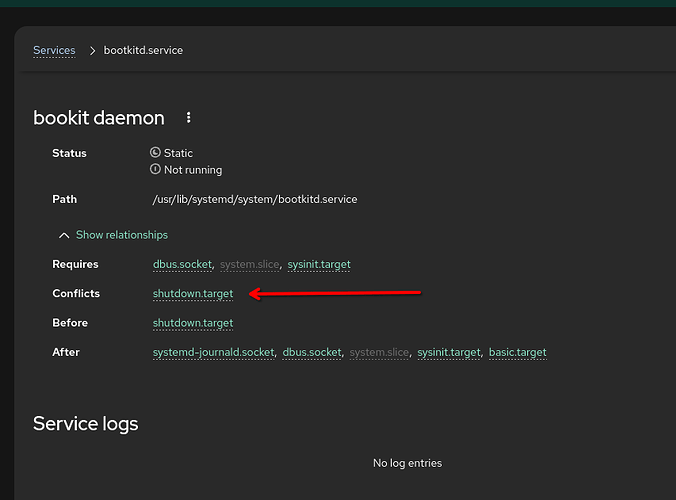Open shutdown.target in the Conflicts row
The width and height of the screenshot is (676, 500).
[x=193, y=294]
